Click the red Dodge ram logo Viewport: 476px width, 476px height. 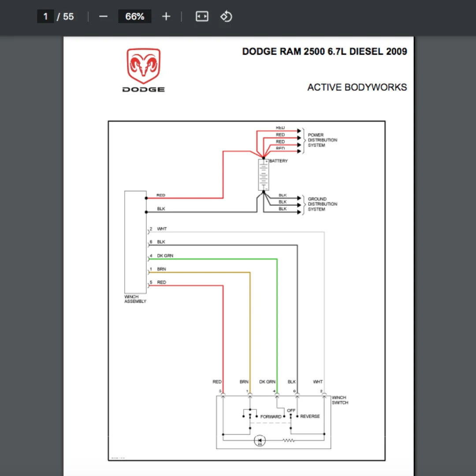[144, 66]
